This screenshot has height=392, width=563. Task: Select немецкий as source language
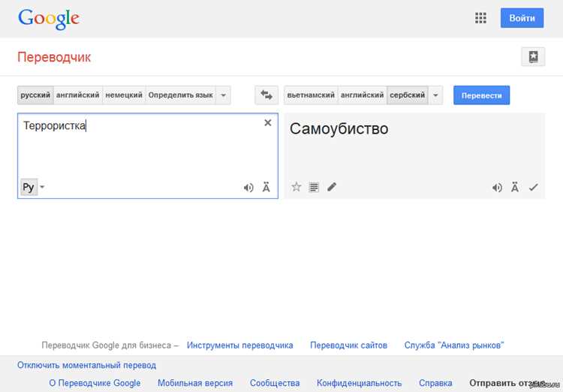(124, 95)
